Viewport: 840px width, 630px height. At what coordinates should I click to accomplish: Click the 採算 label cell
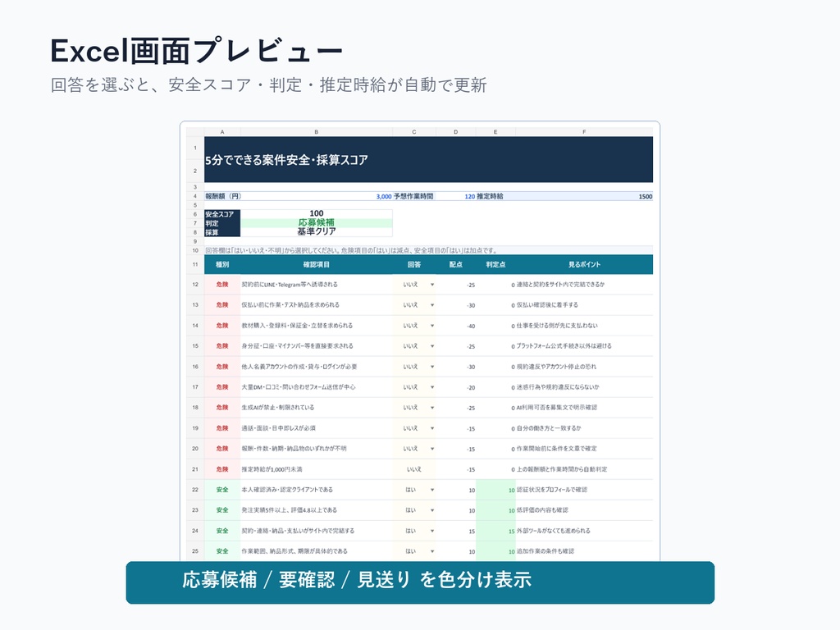[222, 232]
